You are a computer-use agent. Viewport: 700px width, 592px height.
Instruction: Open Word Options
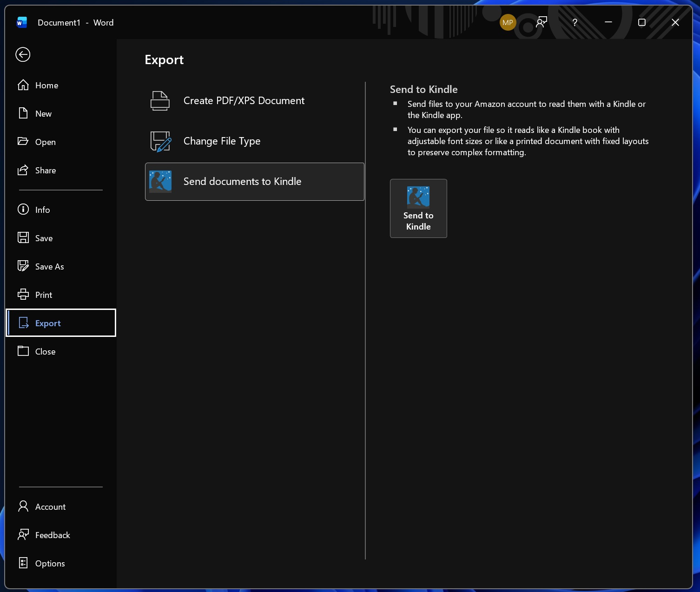pyautogui.click(x=61, y=563)
